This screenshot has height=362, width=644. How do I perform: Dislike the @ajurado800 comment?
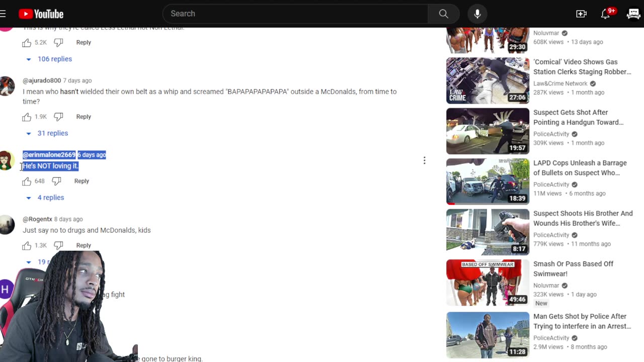click(x=58, y=117)
